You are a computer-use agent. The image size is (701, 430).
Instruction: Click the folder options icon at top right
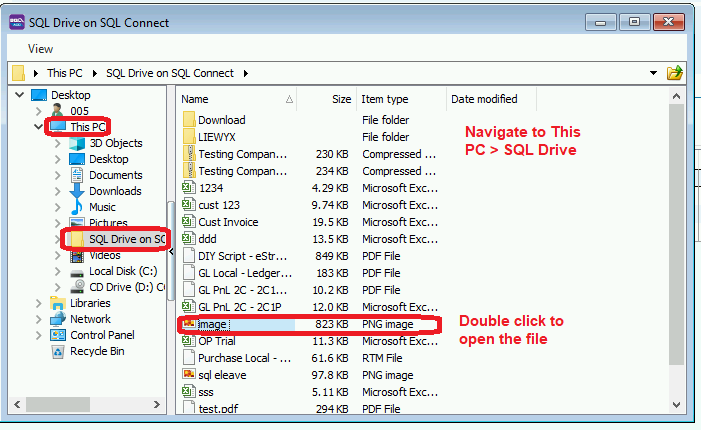(675, 73)
